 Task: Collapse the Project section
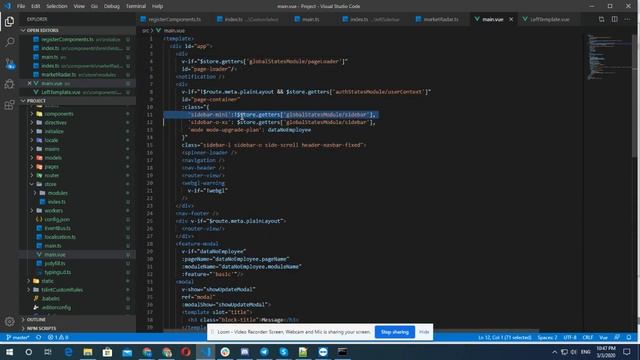pos(36,101)
